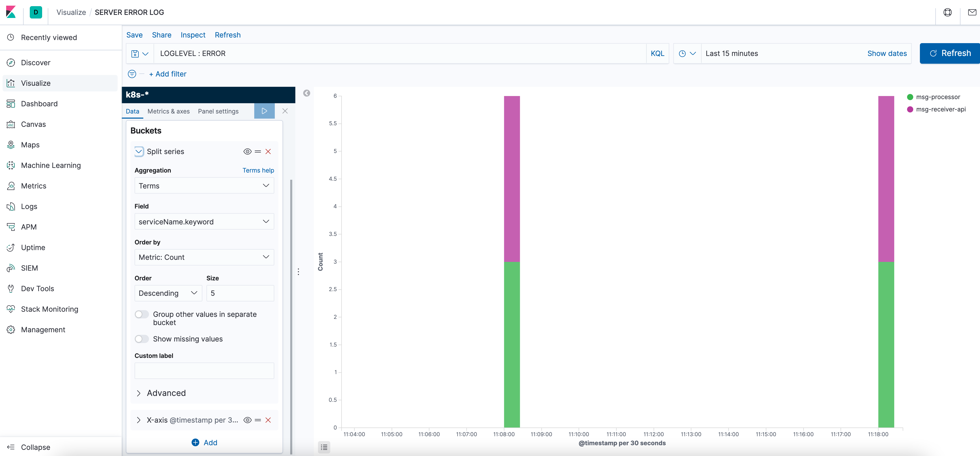Click Add bucket button
980x456 pixels.
(x=204, y=442)
